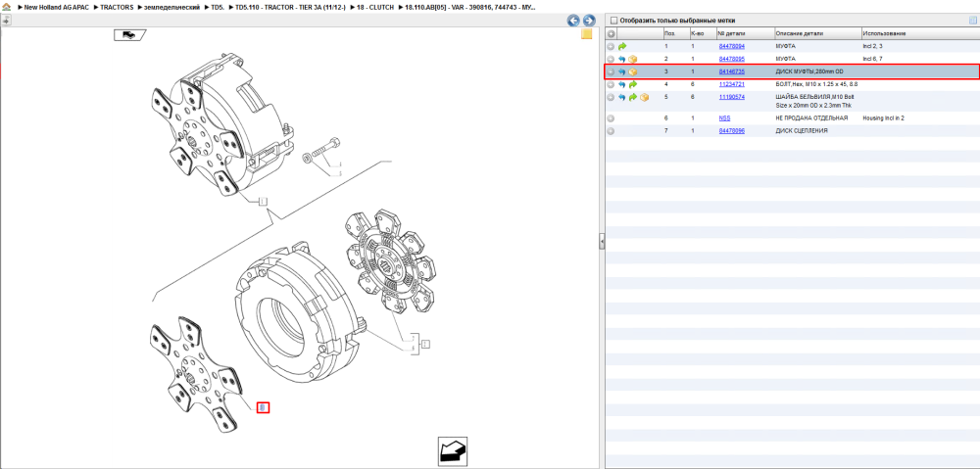Click 'Incl 2, 3' usage cell
Screen dimensions: 980x469
point(872,46)
